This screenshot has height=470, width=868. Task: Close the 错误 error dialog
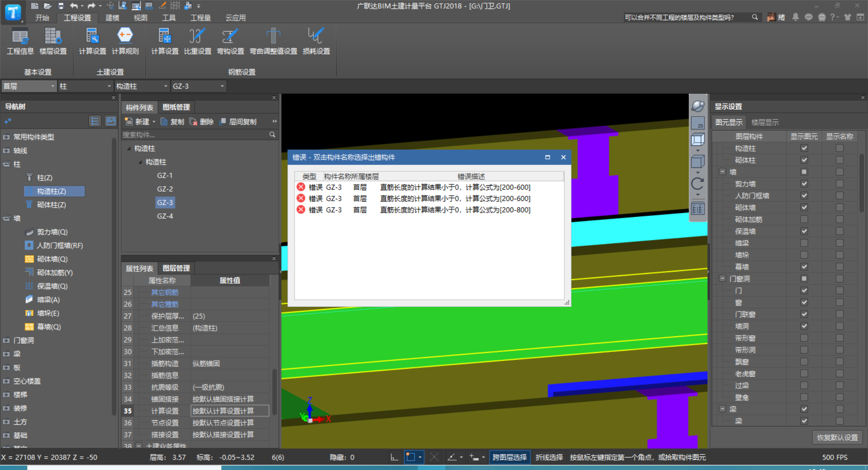point(563,157)
